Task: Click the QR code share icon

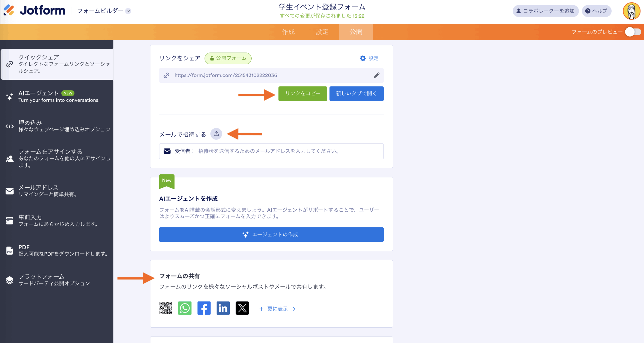Action: click(166, 308)
